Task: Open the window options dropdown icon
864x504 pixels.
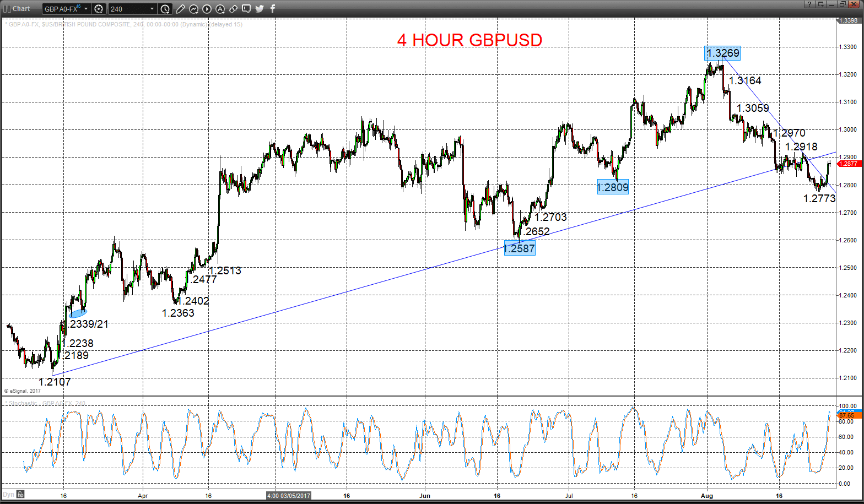Action: coord(820,4)
